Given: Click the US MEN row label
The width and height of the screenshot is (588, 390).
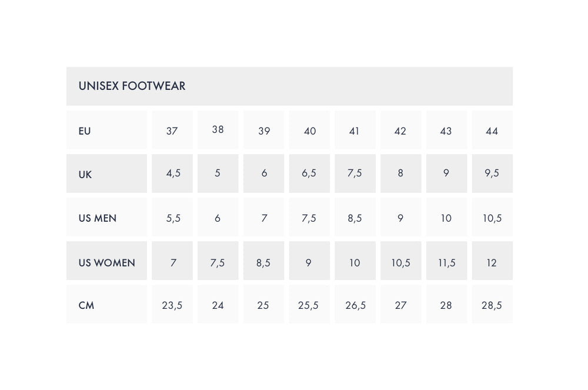Looking at the screenshot, I should pyautogui.click(x=98, y=218).
